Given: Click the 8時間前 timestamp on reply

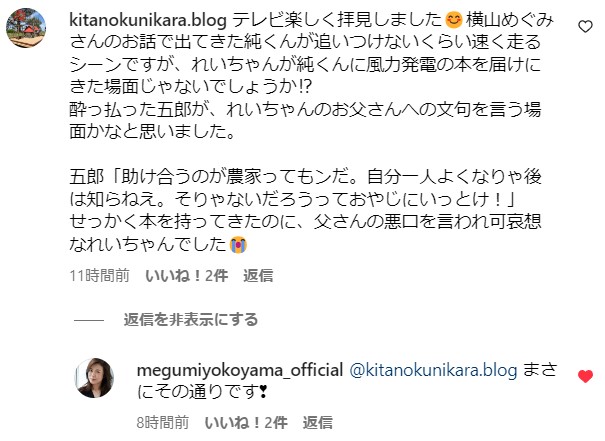Looking at the screenshot, I should tap(163, 423).
